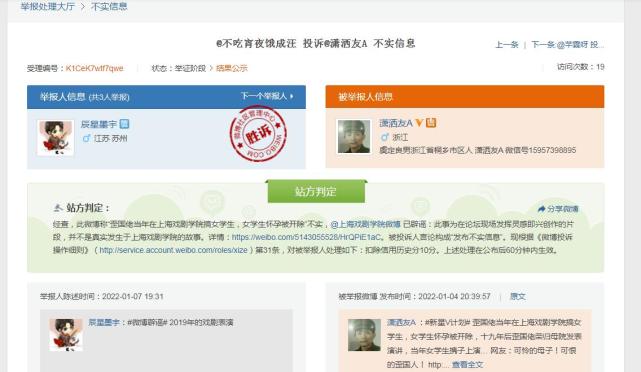Open 潇洒友A name in reported post
The image size is (641, 372).
pos(401,323)
